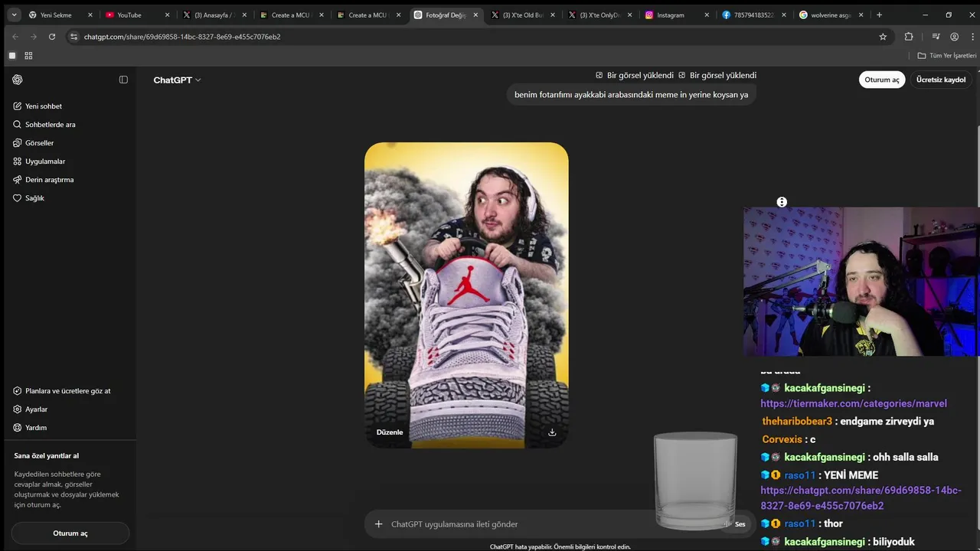Switch to the Yeni Sekme tab
Image resolution: width=980 pixels, height=551 pixels.
60,15
